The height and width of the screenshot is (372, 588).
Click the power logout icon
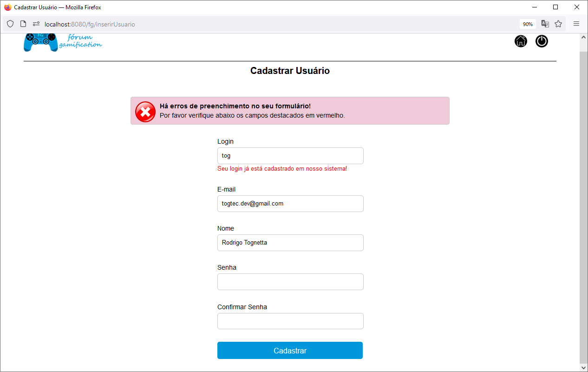click(542, 41)
